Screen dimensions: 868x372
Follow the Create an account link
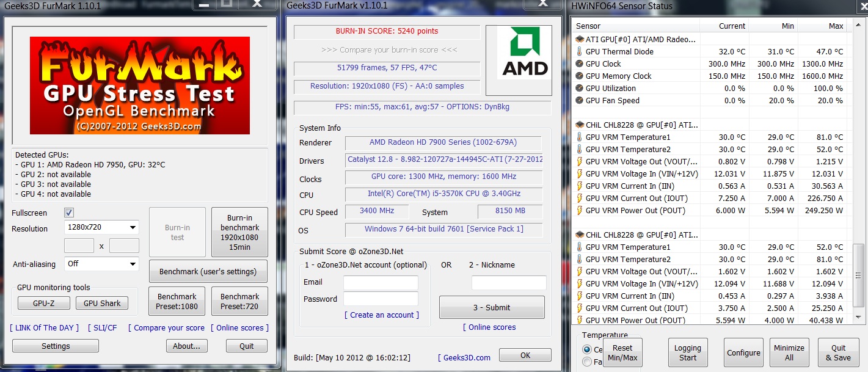coord(382,315)
